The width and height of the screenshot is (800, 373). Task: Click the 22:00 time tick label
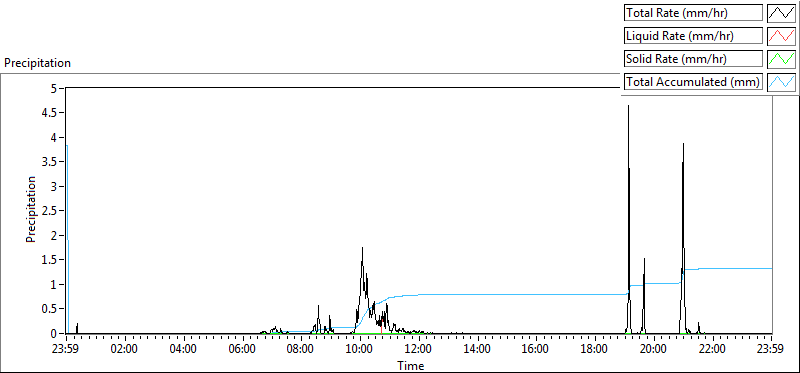[x=713, y=350]
